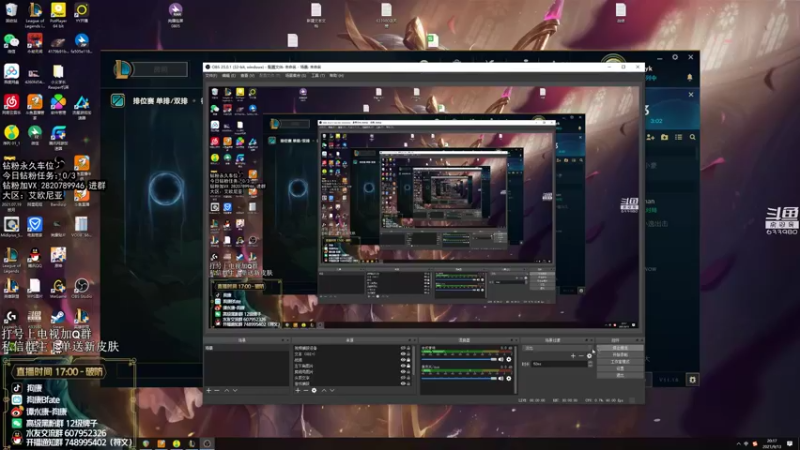Remove scene transition with minus icon
This screenshot has height=450, width=800.
click(x=581, y=356)
